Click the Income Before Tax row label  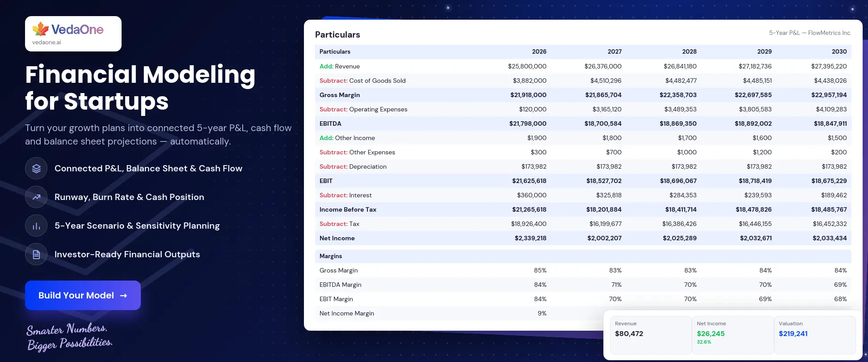pyautogui.click(x=348, y=209)
